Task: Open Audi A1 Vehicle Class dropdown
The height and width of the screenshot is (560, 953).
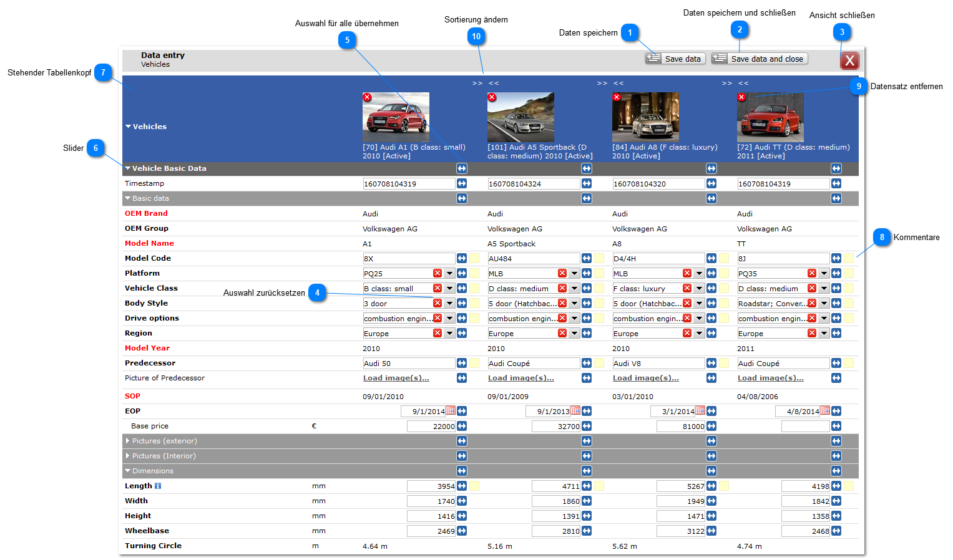Action: 449,288
